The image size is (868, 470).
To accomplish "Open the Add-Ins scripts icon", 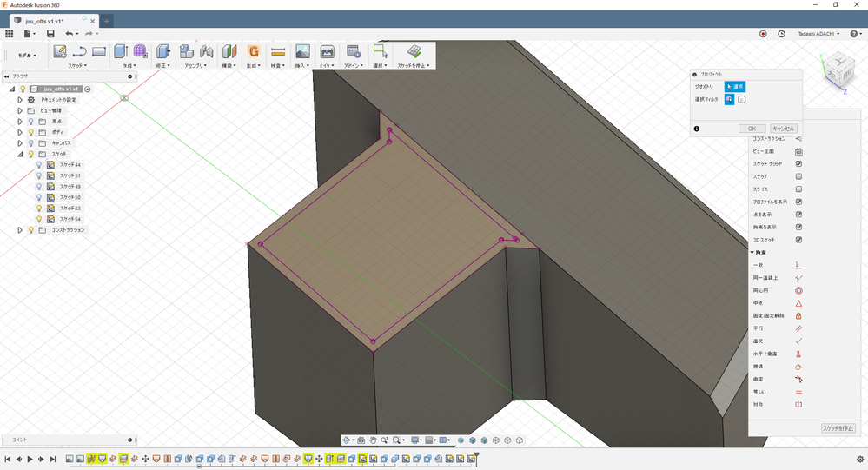I will pyautogui.click(x=353, y=52).
